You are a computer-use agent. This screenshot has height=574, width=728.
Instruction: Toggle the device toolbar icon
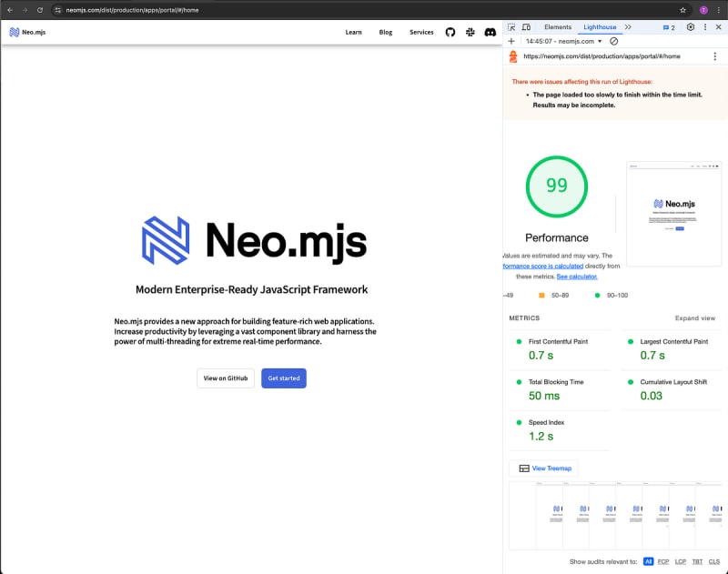[x=526, y=27]
